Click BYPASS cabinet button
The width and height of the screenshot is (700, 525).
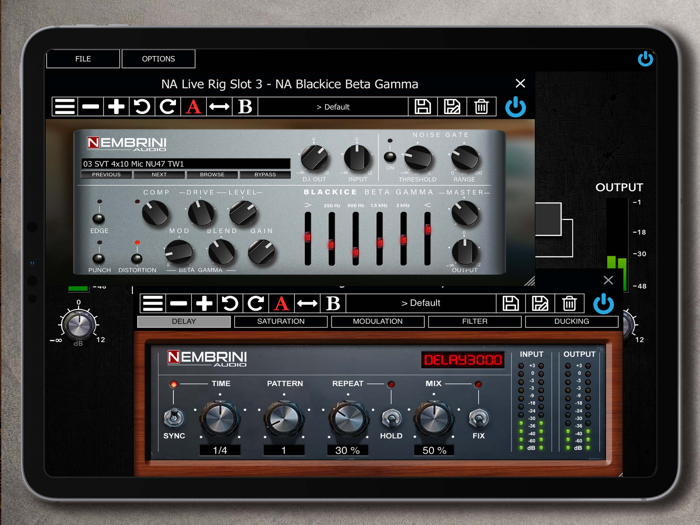click(265, 175)
